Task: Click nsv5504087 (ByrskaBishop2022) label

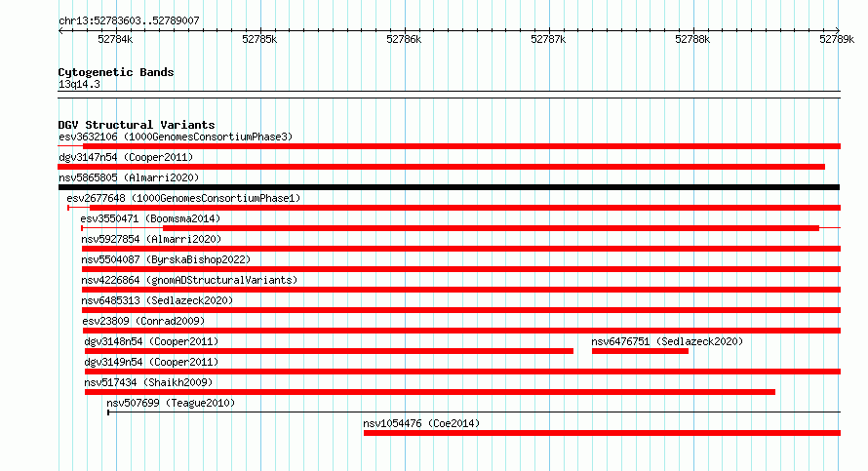Action: [x=166, y=259]
